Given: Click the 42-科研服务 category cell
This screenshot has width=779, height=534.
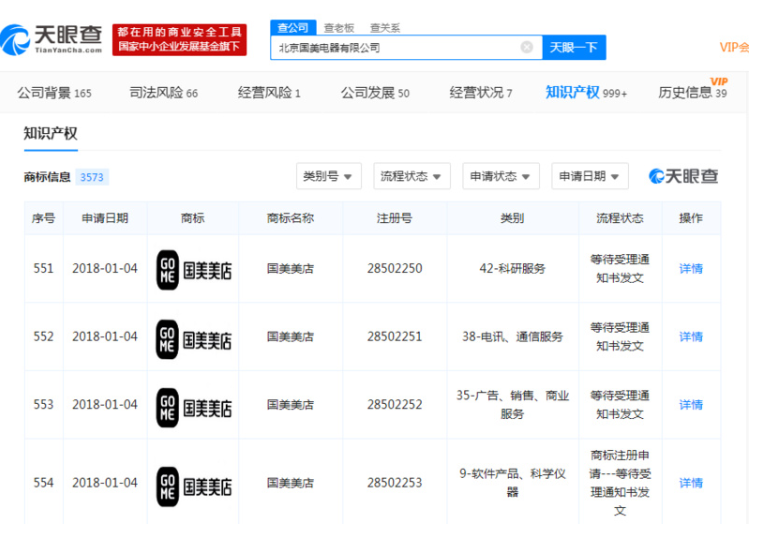Looking at the screenshot, I should pos(512,269).
